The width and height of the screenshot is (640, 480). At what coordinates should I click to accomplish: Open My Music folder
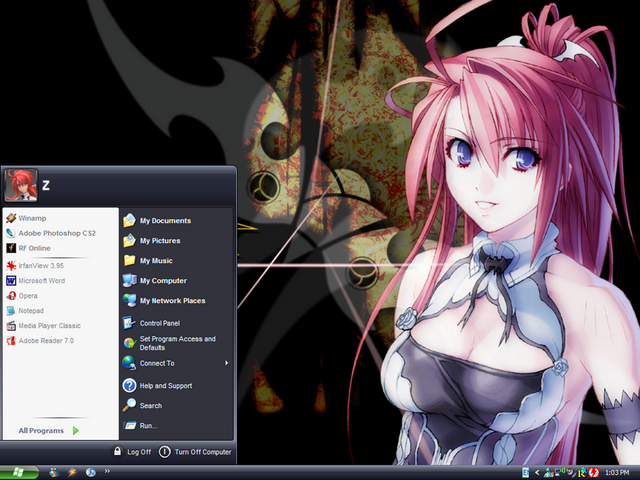pyautogui.click(x=148, y=260)
